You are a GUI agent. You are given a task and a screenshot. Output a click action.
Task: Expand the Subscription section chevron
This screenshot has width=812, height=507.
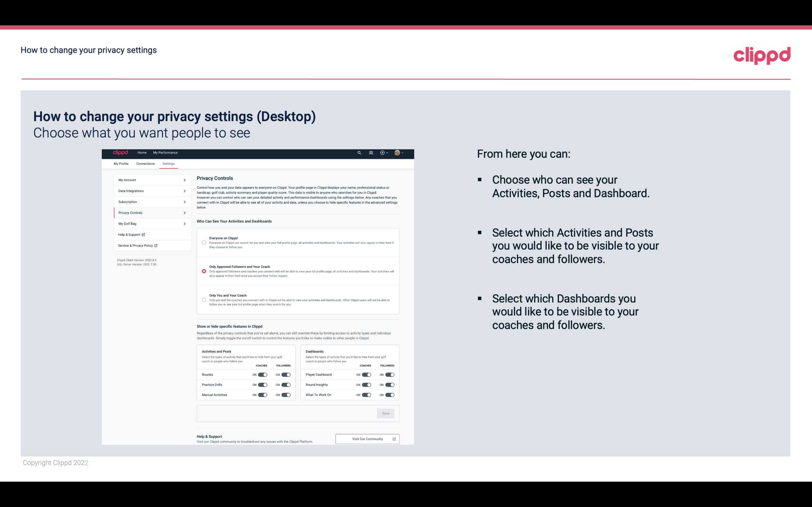tap(185, 201)
